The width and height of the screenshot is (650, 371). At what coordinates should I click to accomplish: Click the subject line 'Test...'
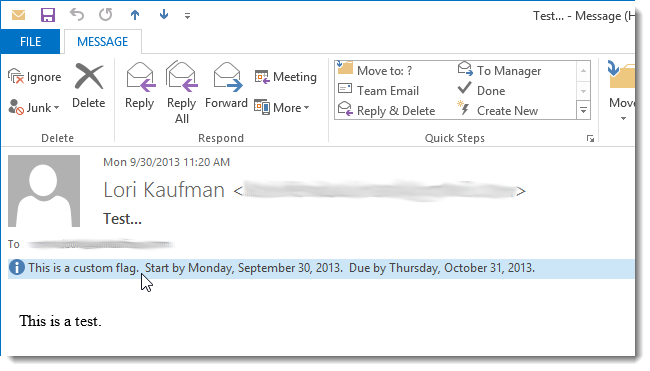coord(122,218)
